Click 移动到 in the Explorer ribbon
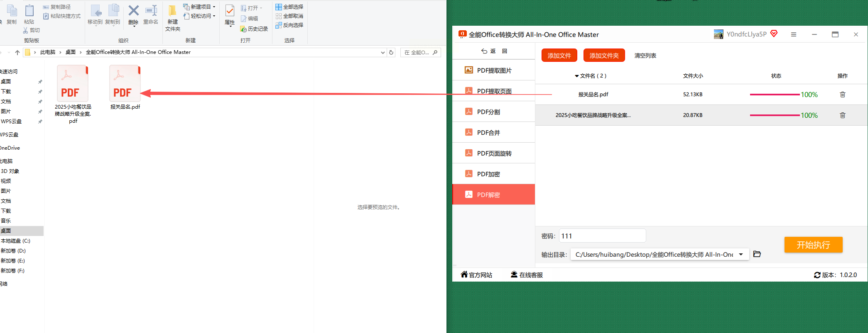The height and width of the screenshot is (333, 868). [95, 15]
